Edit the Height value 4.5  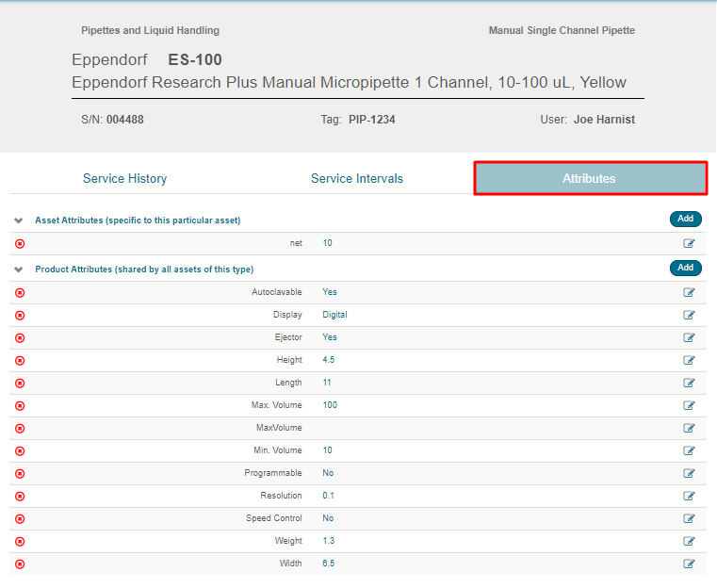coord(689,360)
